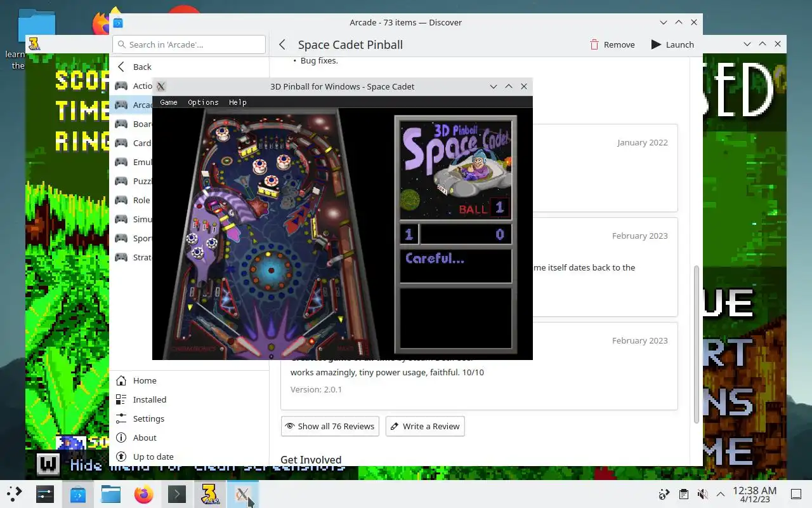This screenshot has height=508, width=812.
Task: Open the Options menu in 3D Pinball
Action: tap(203, 102)
